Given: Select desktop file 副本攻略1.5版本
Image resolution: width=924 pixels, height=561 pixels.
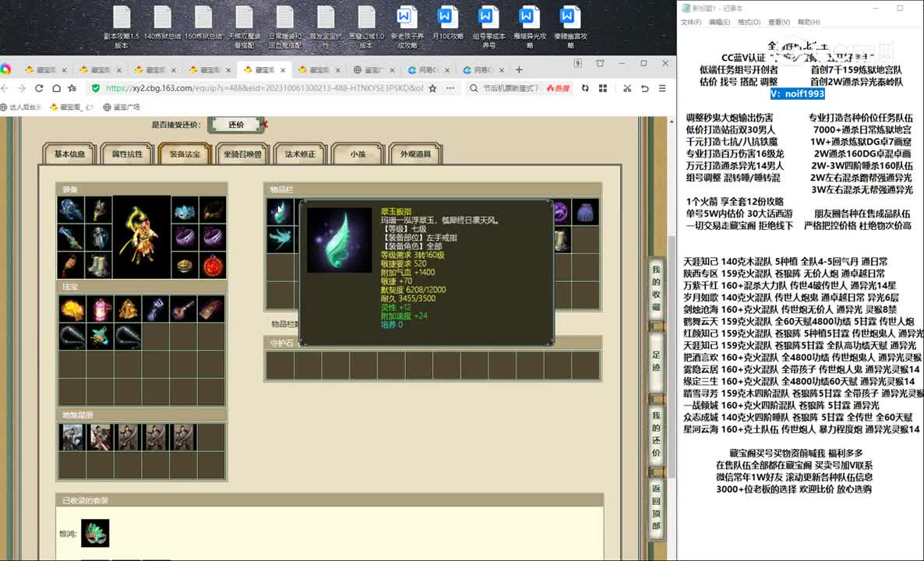Looking at the screenshot, I should pos(122,27).
